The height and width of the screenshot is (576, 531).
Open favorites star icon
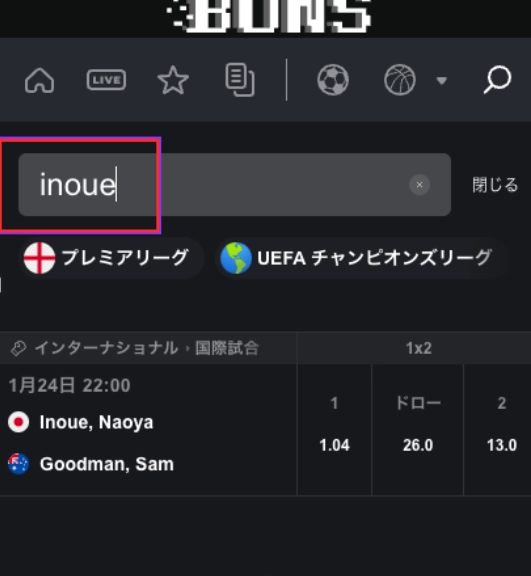(x=173, y=80)
